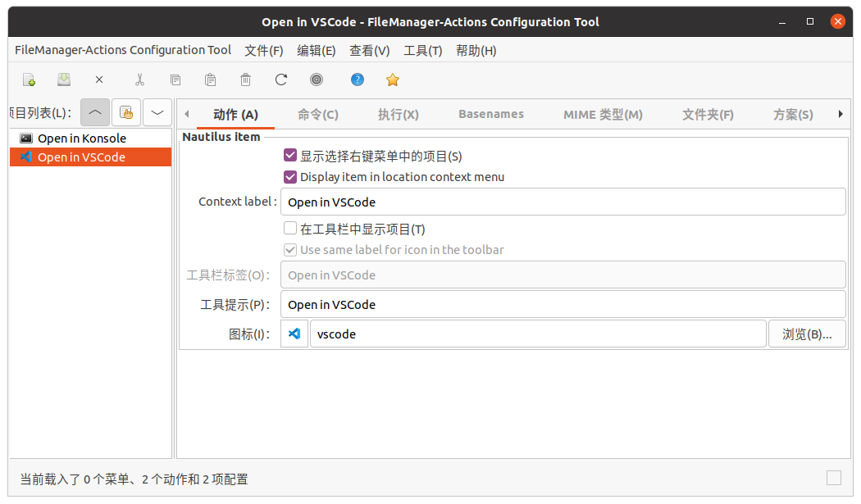
Task: Toggle Display item in location context menu
Action: [290, 177]
